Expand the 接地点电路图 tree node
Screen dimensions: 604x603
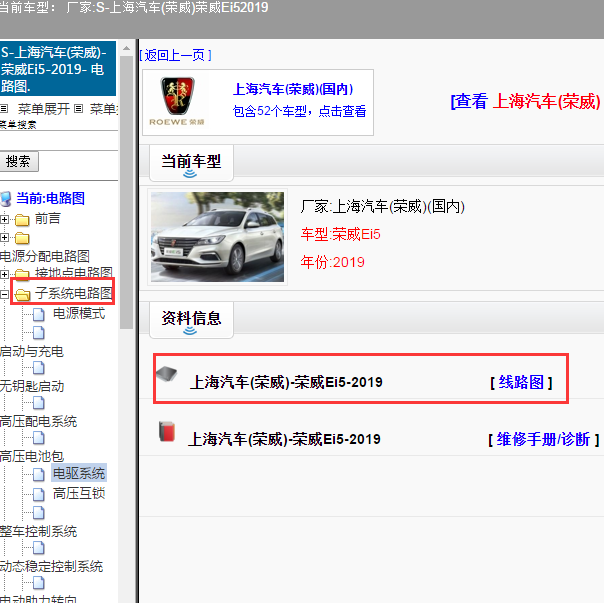[4, 274]
